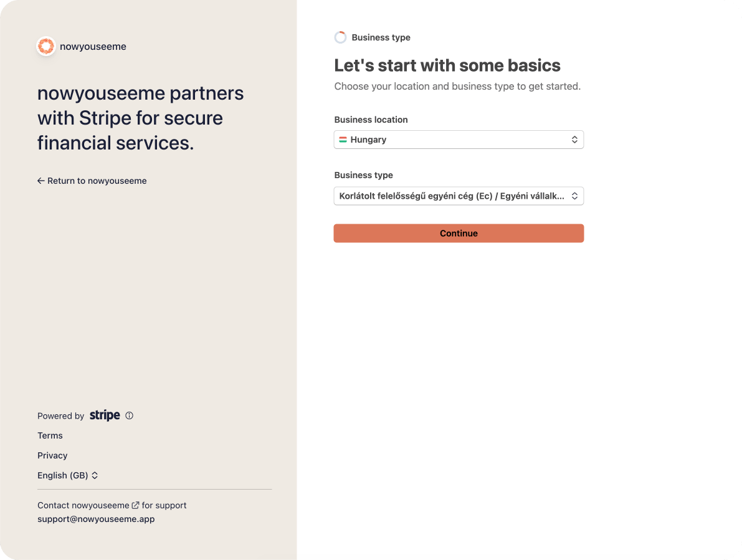Click the chevron on the Business type select
Image resolution: width=742 pixels, height=560 pixels.
pyautogui.click(x=574, y=196)
